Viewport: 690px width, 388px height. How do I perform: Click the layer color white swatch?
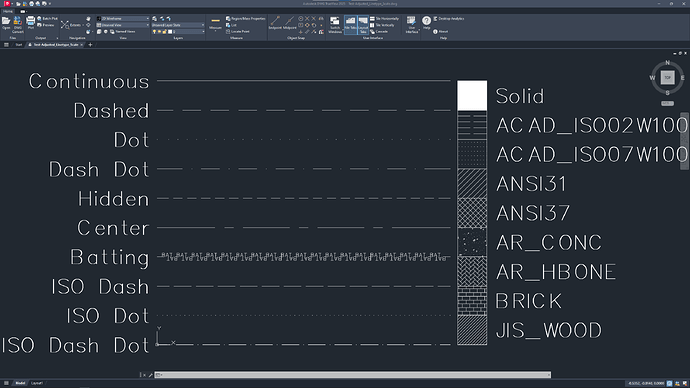(x=170, y=32)
